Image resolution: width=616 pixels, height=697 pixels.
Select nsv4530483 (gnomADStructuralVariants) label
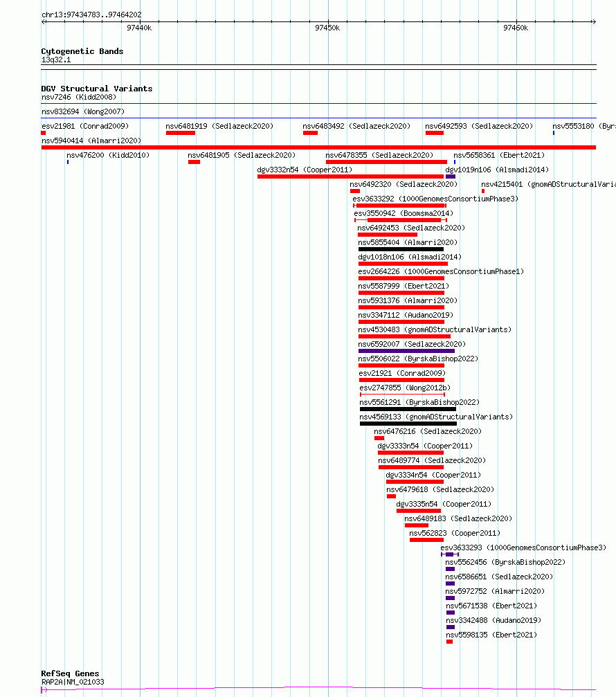point(435,329)
